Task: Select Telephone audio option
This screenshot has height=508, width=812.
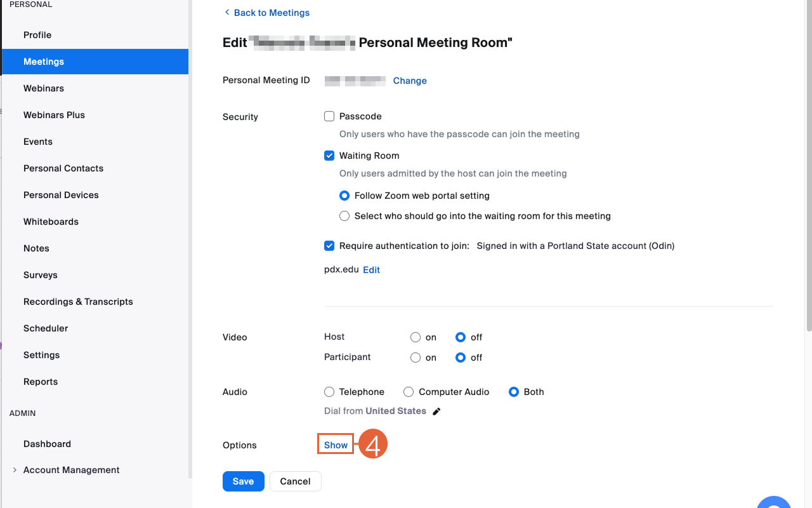Action: (x=329, y=392)
